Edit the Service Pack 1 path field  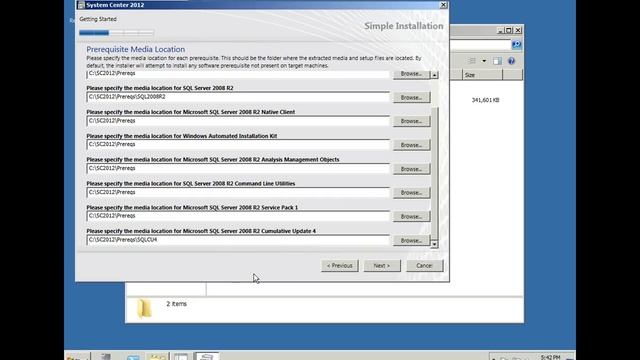coord(238,216)
